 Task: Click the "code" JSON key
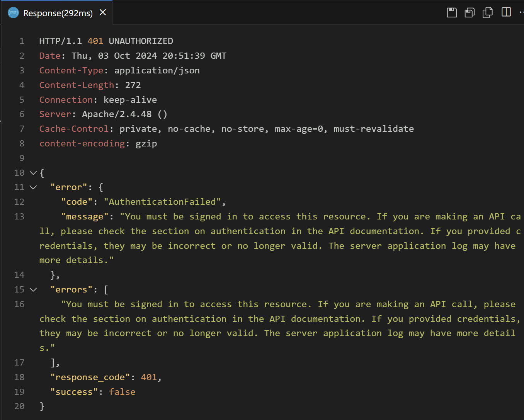click(x=77, y=202)
